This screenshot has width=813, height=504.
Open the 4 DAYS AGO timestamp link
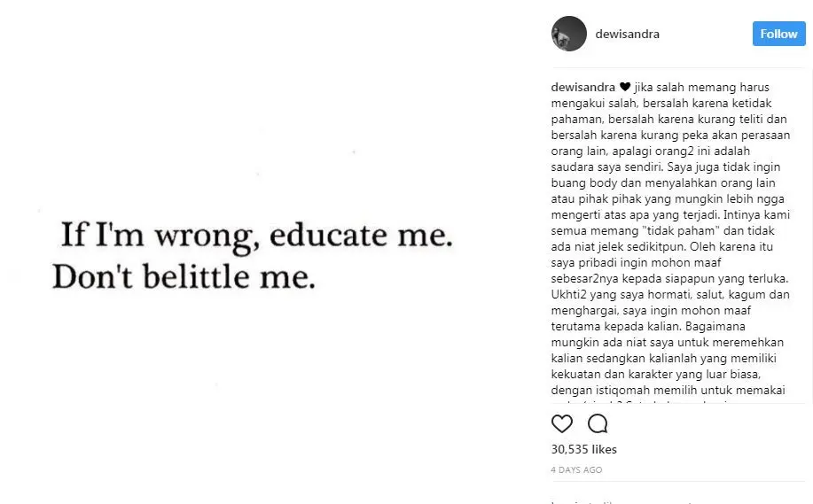point(576,469)
